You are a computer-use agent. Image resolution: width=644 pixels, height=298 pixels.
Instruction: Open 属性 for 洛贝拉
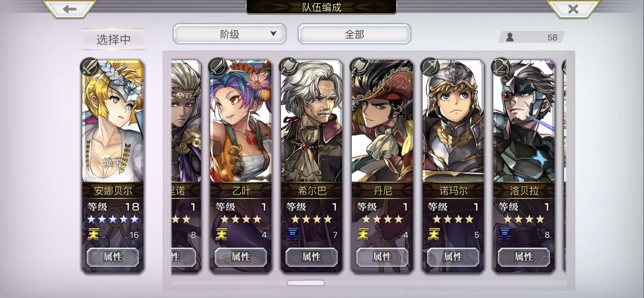point(524,257)
